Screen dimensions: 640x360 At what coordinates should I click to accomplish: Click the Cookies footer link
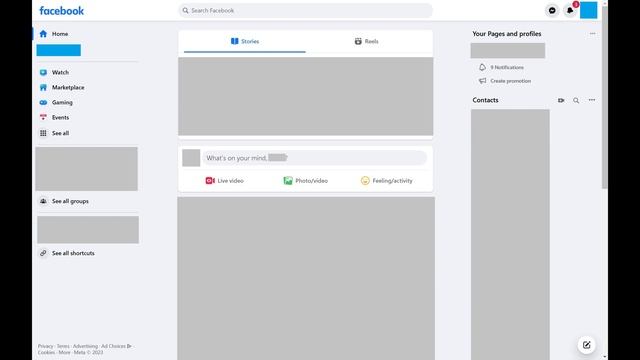46,352
